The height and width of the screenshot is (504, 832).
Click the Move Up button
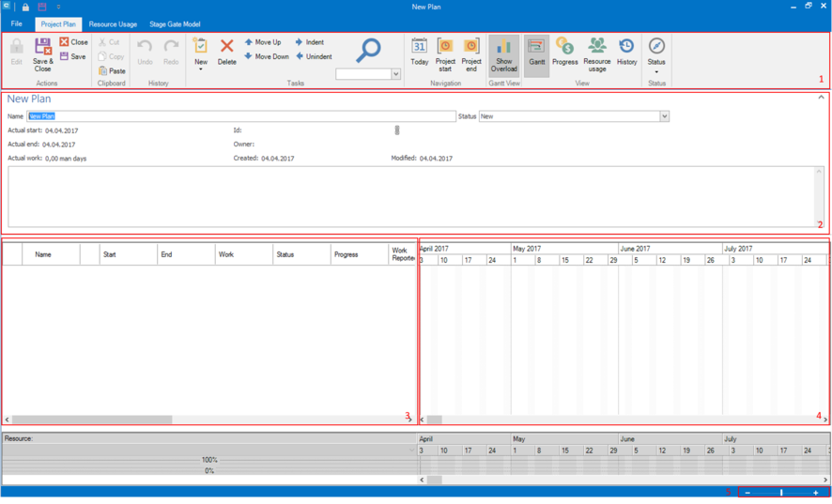click(x=263, y=42)
